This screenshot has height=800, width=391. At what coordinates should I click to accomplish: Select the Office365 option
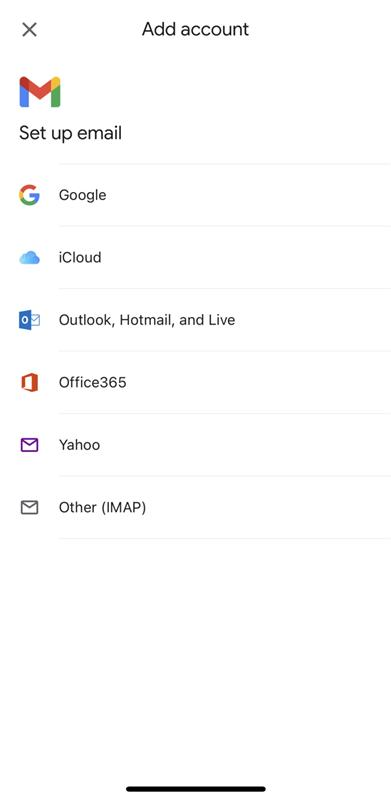[x=196, y=382]
